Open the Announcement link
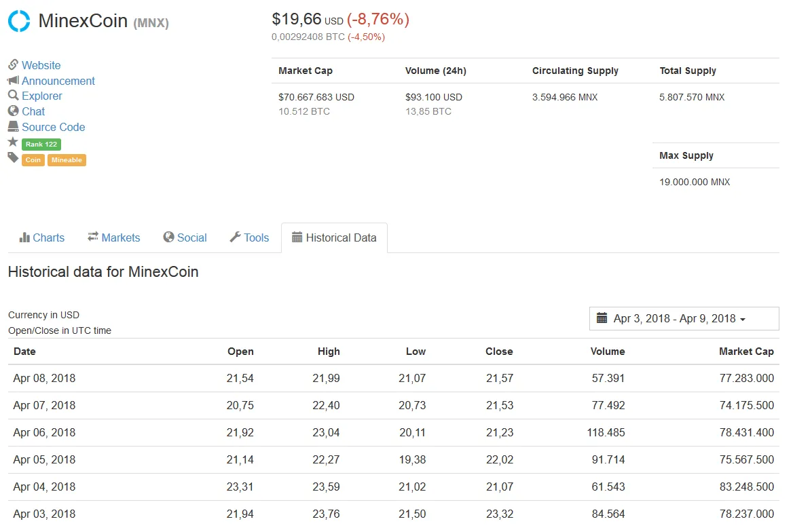The width and height of the screenshot is (793, 532). click(58, 81)
